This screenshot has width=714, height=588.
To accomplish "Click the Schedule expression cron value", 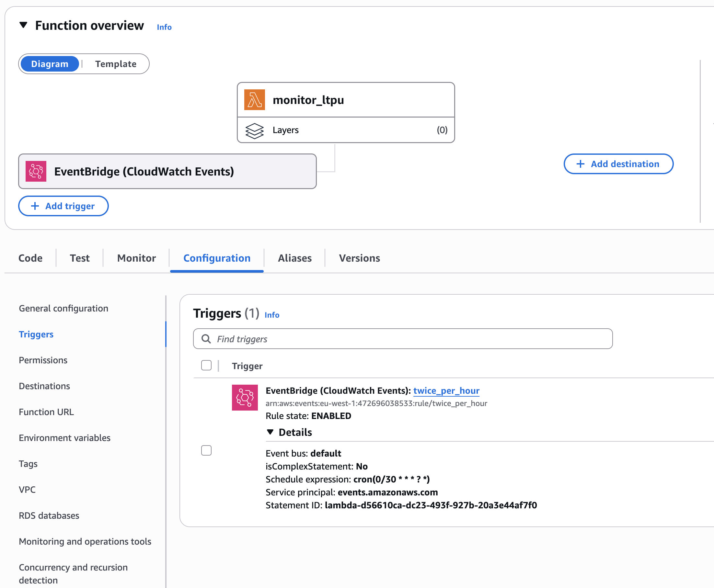I will pos(391,480).
